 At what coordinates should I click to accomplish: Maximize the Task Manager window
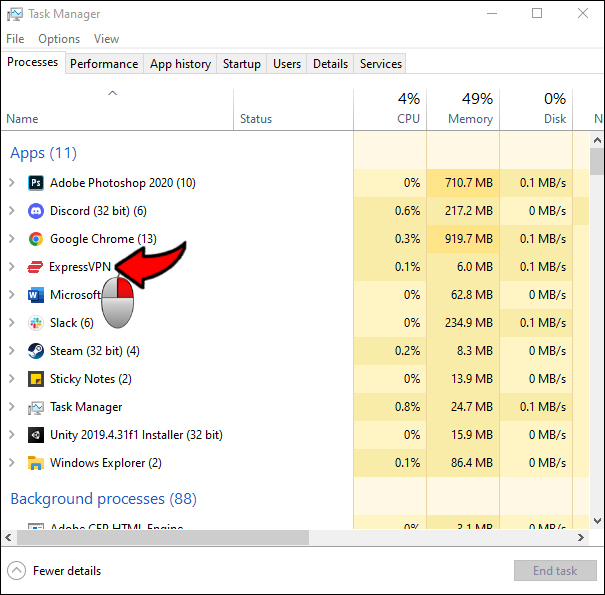(x=537, y=13)
